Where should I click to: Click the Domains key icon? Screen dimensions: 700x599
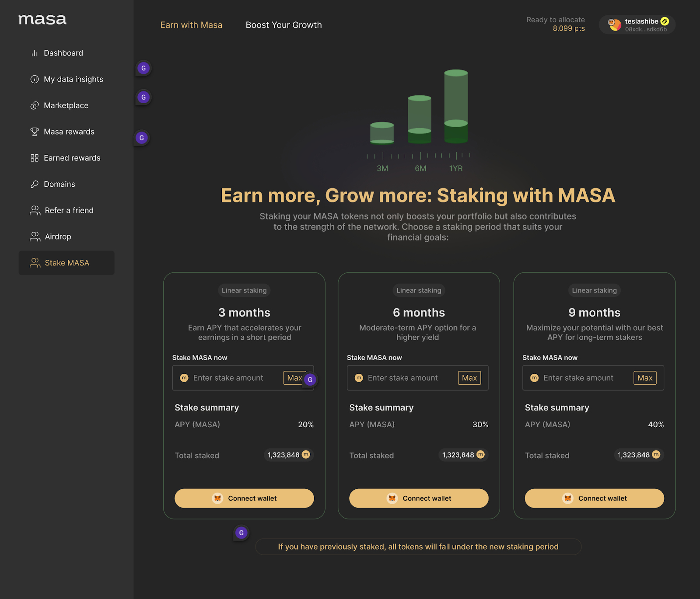(35, 184)
